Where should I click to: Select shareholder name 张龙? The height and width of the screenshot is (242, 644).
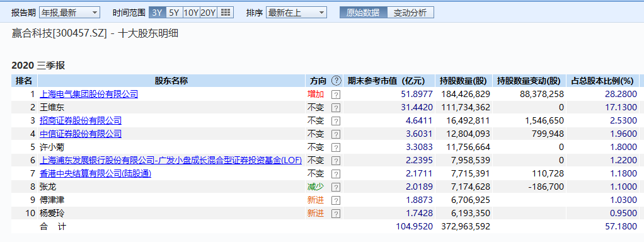click(x=48, y=187)
